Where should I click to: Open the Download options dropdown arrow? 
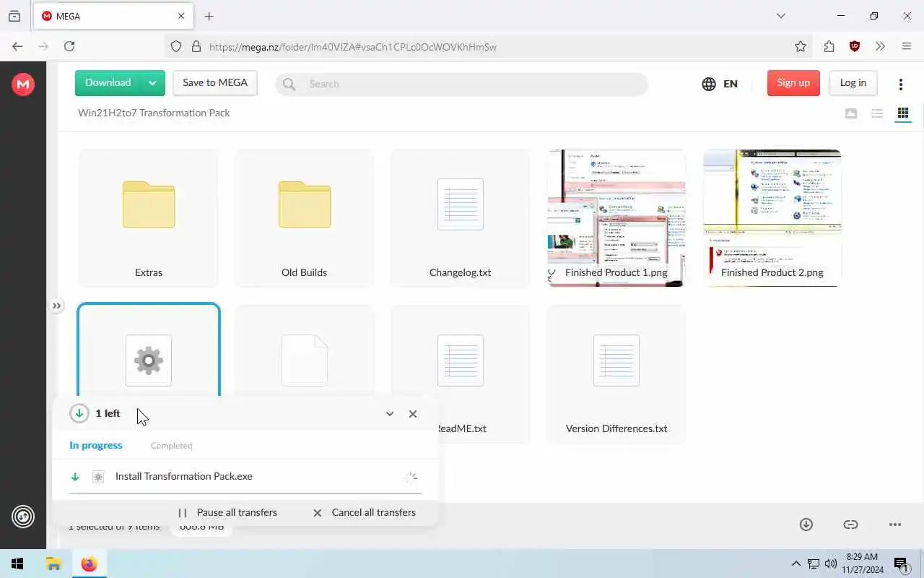(152, 83)
